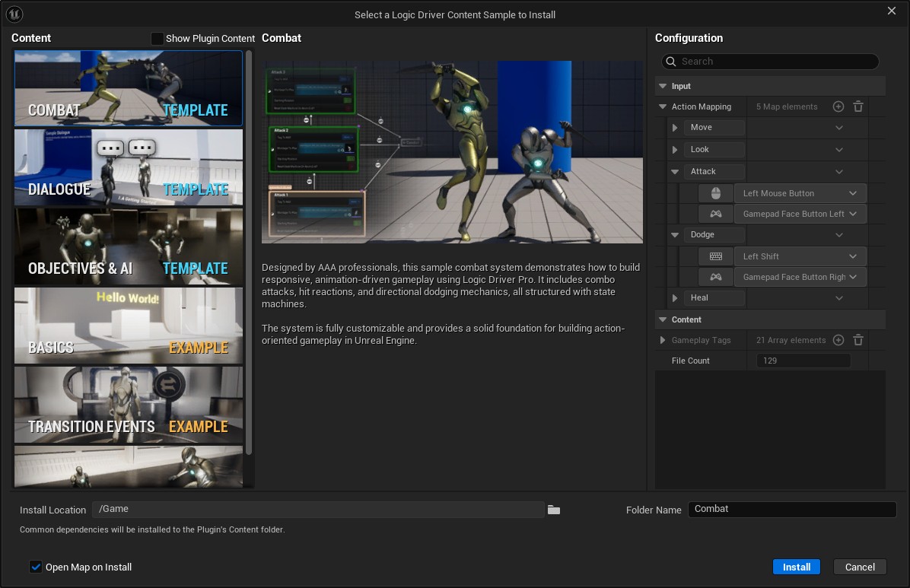Click the browse folder icon next to Install Location

pos(554,510)
